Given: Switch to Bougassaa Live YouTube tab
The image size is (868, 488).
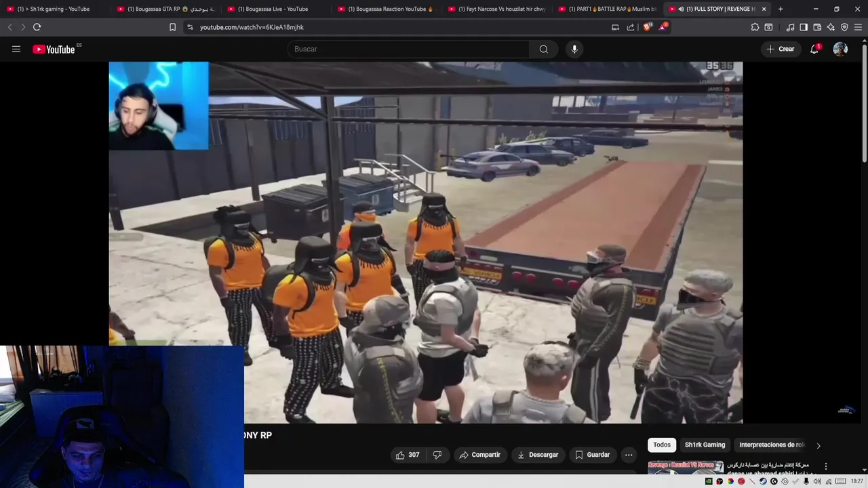Looking at the screenshot, I should (275, 9).
